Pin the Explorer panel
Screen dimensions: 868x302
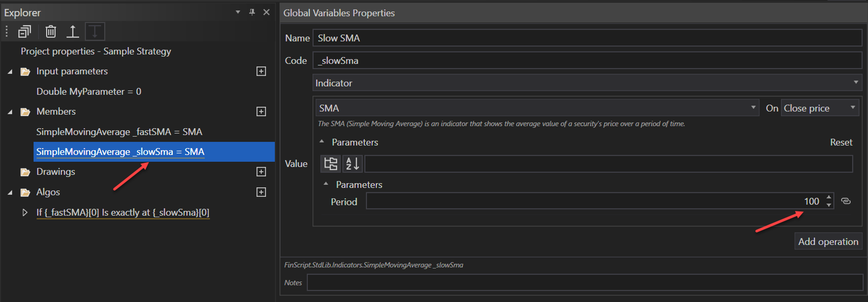pyautogui.click(x=252, y=12)
